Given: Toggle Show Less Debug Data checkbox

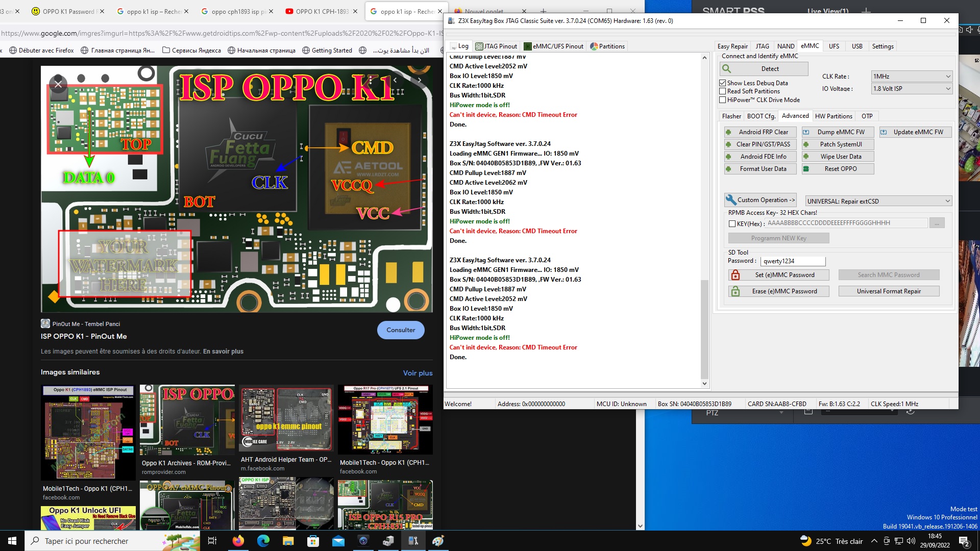Looking at the screenshot, I should [723, 83].
